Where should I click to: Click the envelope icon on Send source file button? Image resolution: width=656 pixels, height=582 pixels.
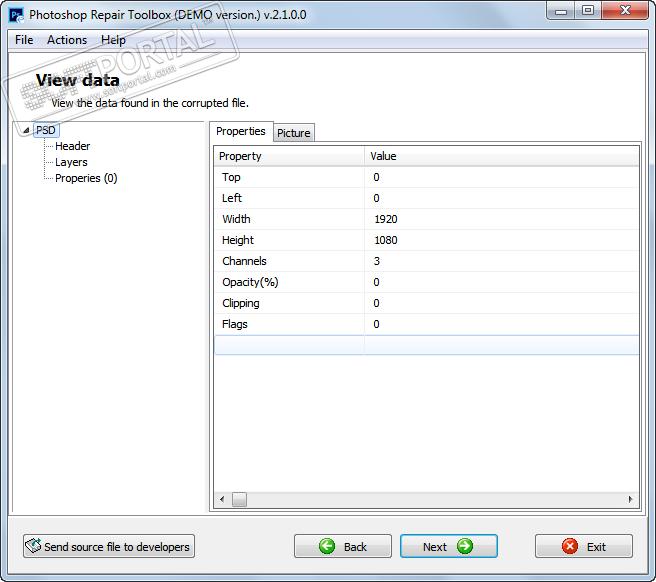33,546
